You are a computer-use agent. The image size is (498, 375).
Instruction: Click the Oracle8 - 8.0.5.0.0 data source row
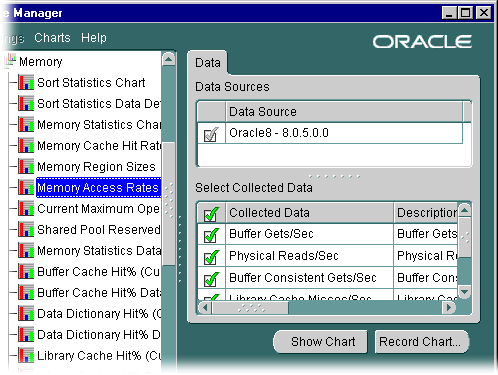[330, 133]
